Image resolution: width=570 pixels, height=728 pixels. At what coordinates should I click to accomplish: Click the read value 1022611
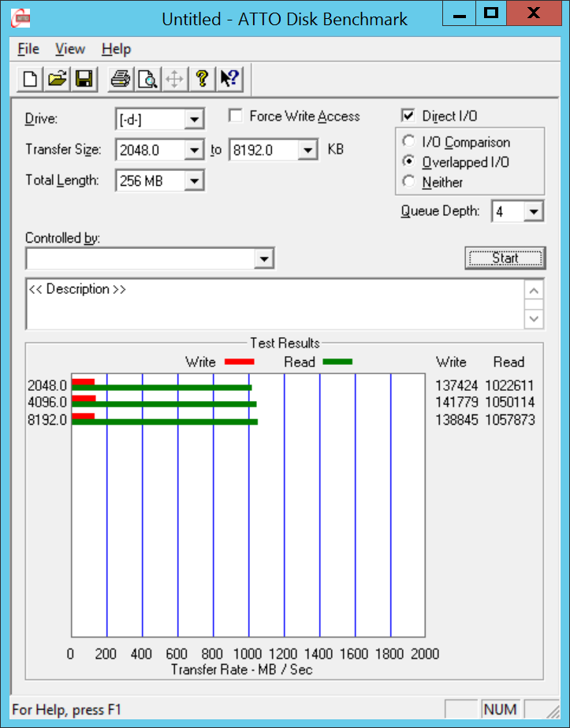509,385
